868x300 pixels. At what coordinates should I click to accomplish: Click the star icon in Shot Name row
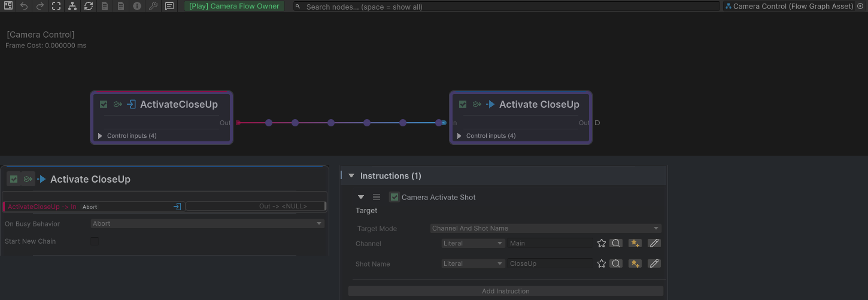tap(602, 263)
